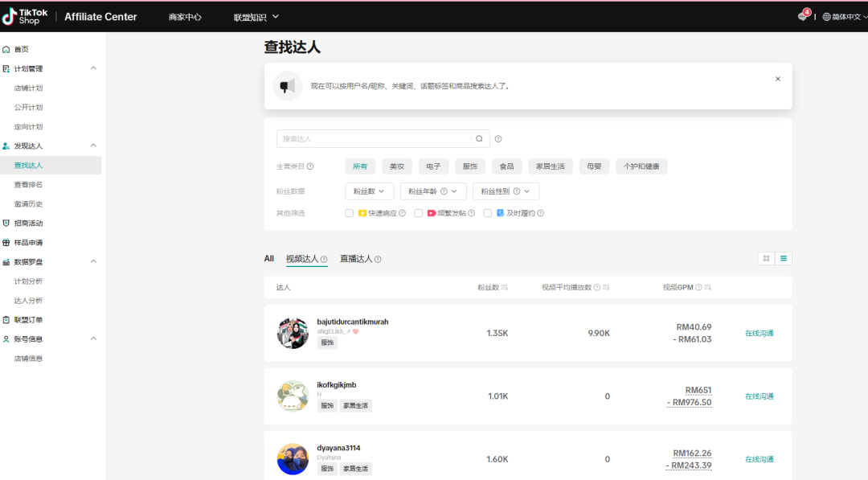Close the announcement banner
This screenshot has height=480, width=868.
tap(777, 79)
